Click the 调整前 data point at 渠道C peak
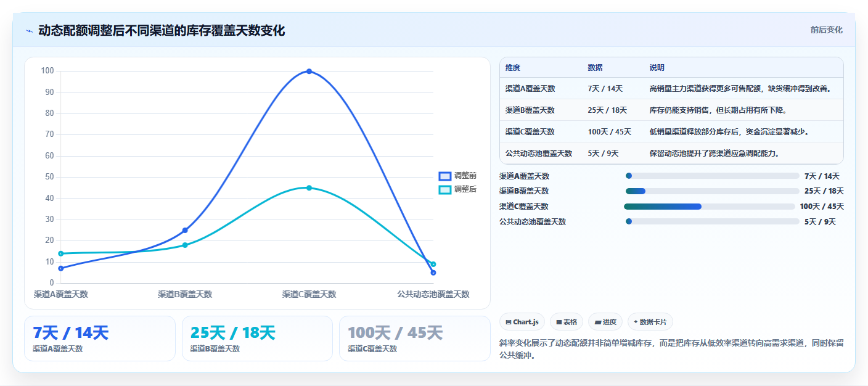The image size is (868, 386). (x=309, y=72)
